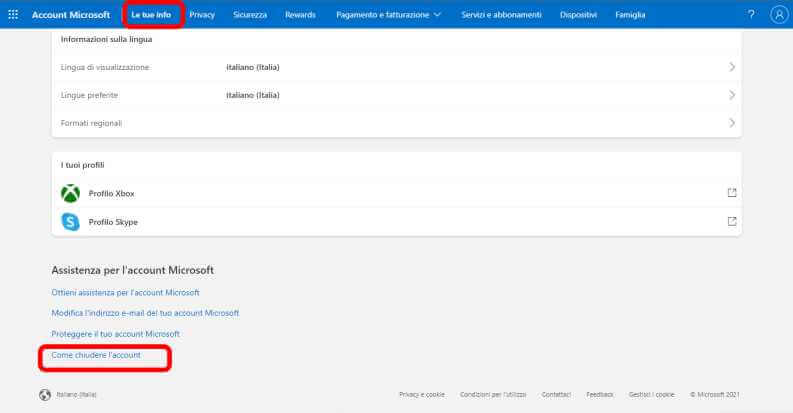Viewport: 793px width, 413px height.
Task: Expand Lingue preferite row chevron
Action: click(732, 95)
